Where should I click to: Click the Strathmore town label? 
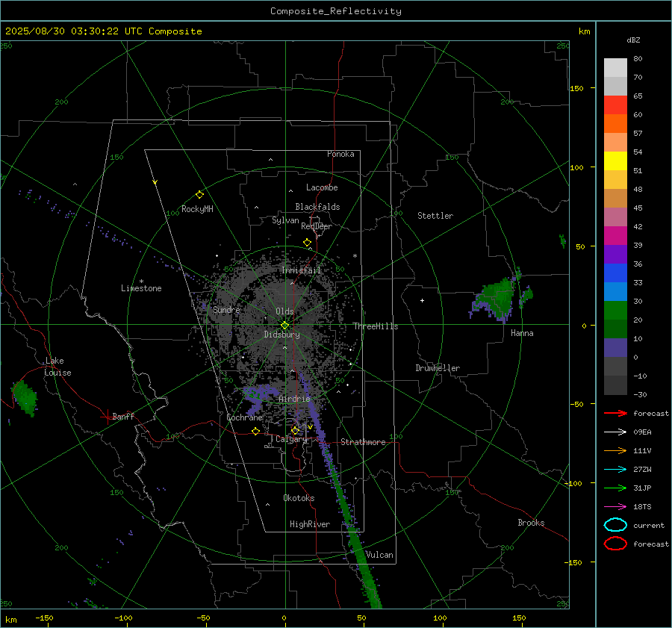point(363,442)
